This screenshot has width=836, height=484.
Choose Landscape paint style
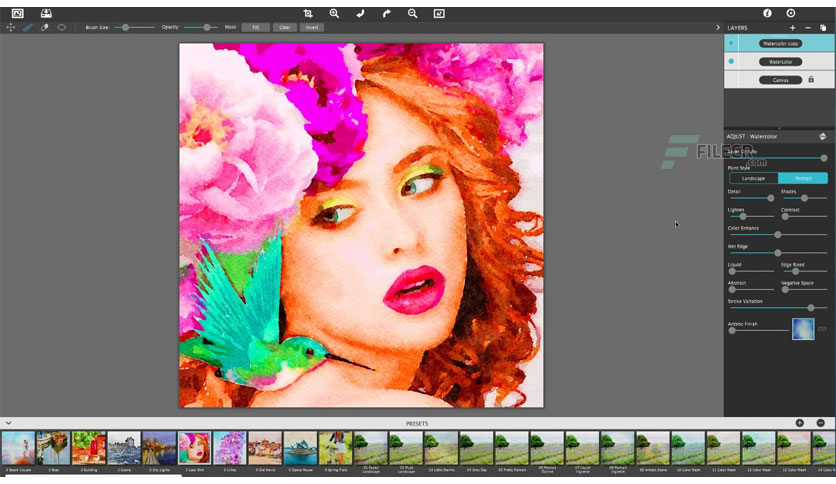coord(753,178)
